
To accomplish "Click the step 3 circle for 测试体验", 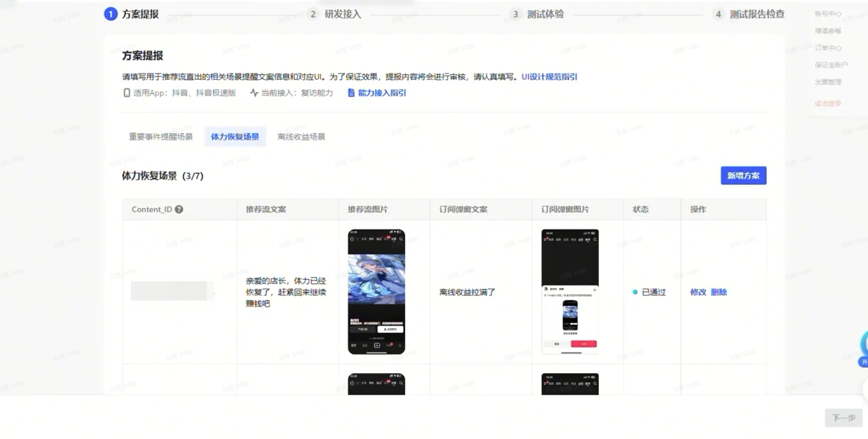I will pos(515,14).
